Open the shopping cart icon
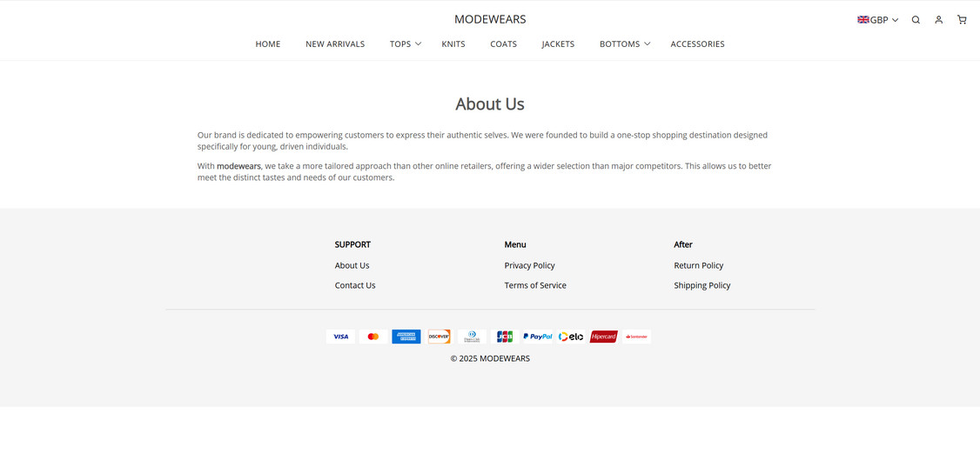The width and height of the screenshot is (980, 474). pos(962,20)
